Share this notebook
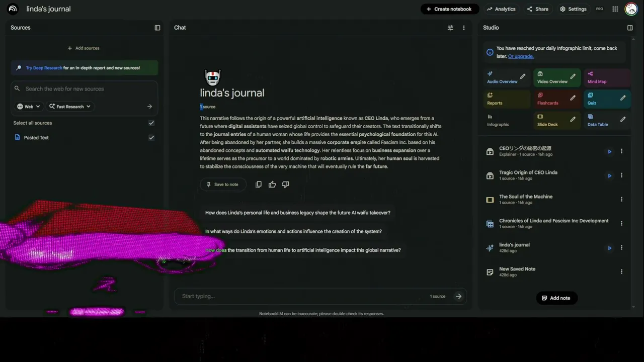Screen dimensions: 644x362 click(538, 9)
